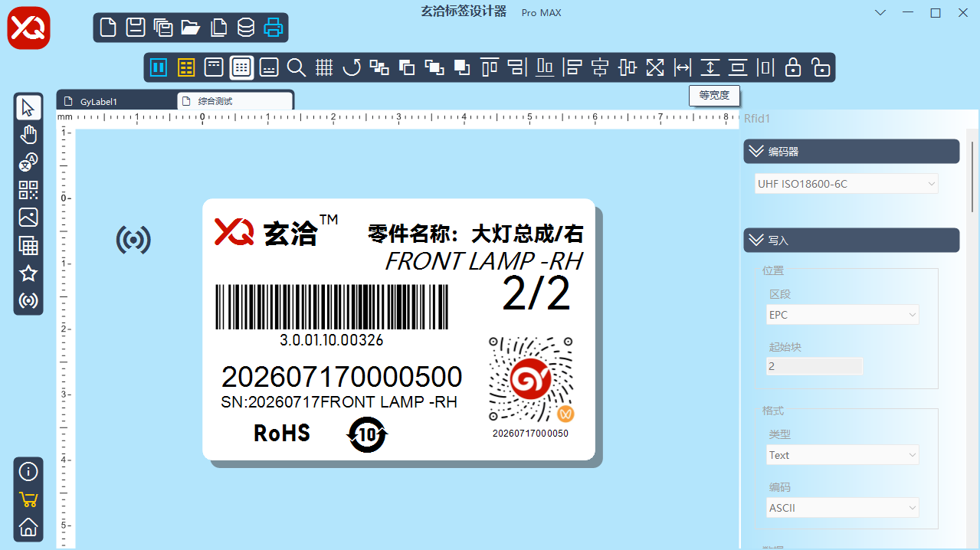Select the 2/2 text on label
This screenshot has height=550, width=980.
coord(536,294)
